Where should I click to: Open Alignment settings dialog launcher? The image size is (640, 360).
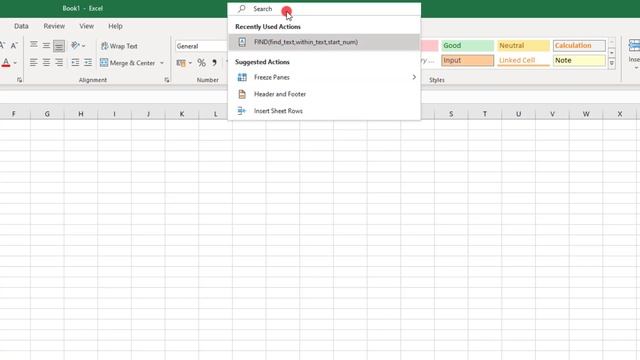pyautogui.click(x=167, y=80)
